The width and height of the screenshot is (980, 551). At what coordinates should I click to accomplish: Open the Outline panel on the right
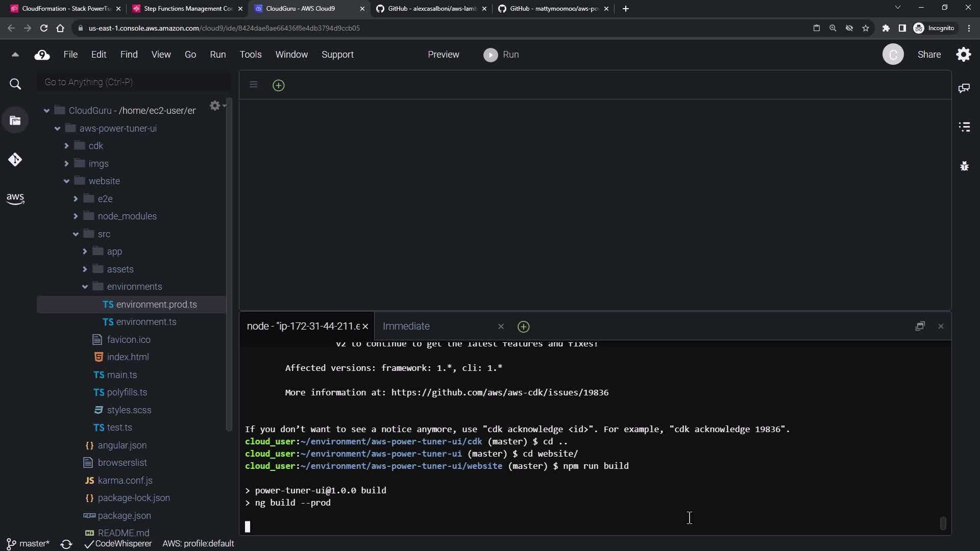tap(964, 127)
